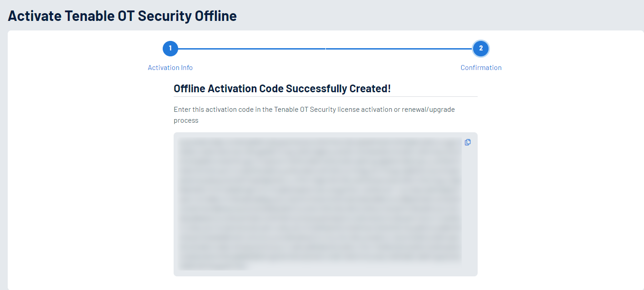Go back to the Activation Info step label
This screenshot has width=644, height=290.
pyautogui.click(x=170, y=68)
